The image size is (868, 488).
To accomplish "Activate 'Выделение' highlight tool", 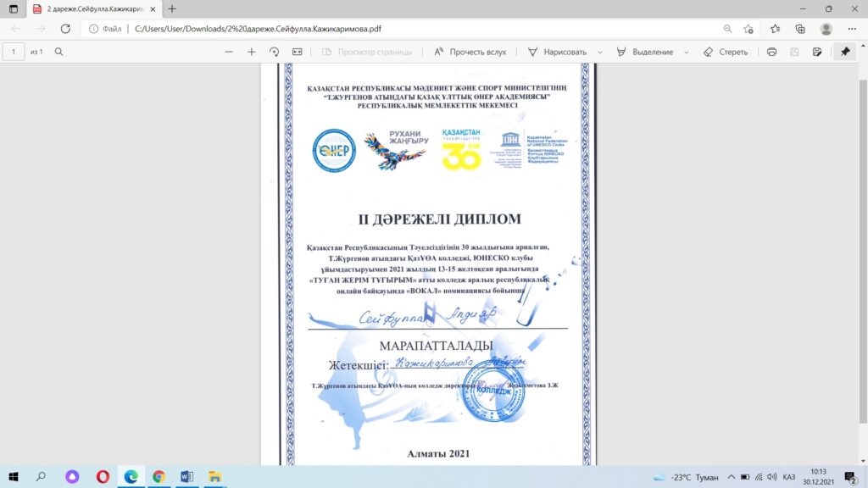I will [645, 52].
